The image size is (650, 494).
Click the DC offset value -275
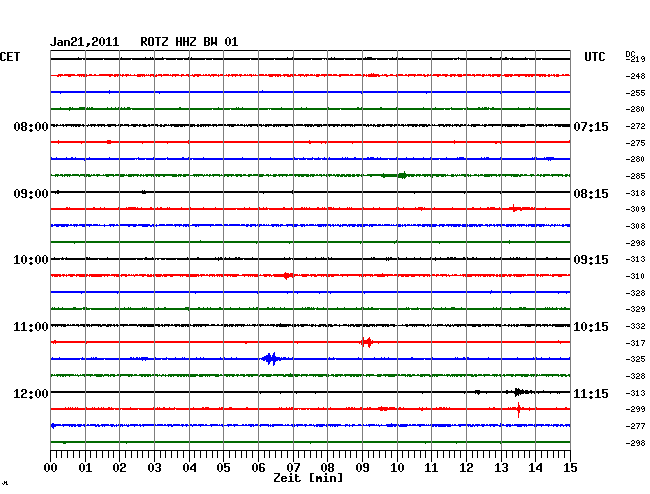(635, 143)
